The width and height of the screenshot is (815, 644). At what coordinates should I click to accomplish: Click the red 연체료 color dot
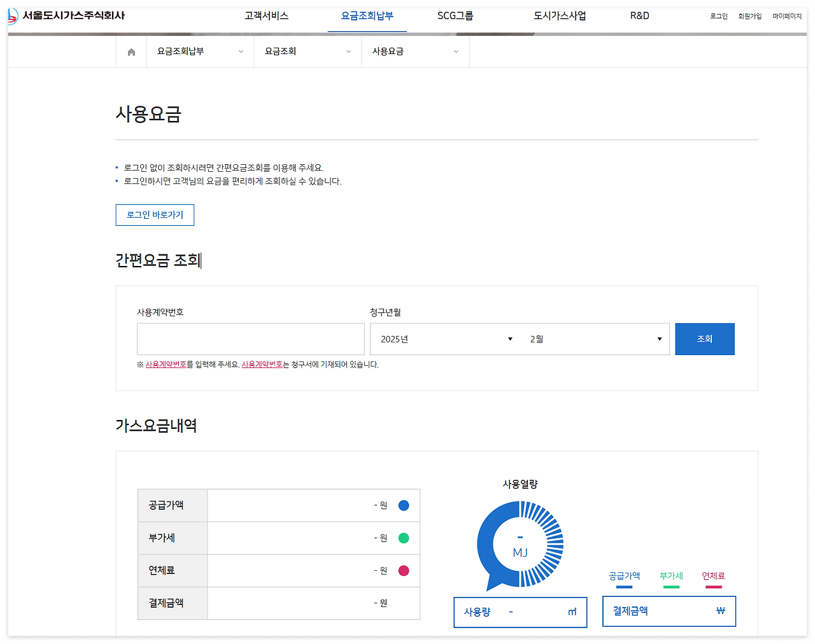[x=404, y=571]
